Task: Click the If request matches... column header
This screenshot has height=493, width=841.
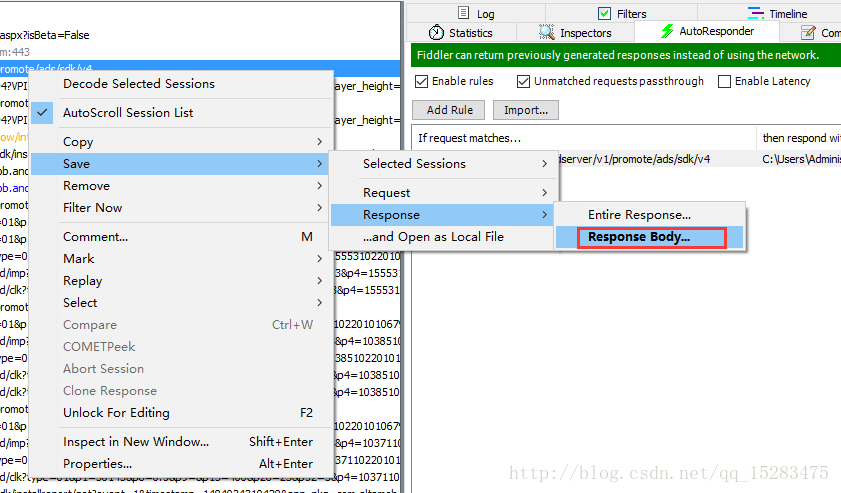Action: pyautogui.click(x=584, y=138)
